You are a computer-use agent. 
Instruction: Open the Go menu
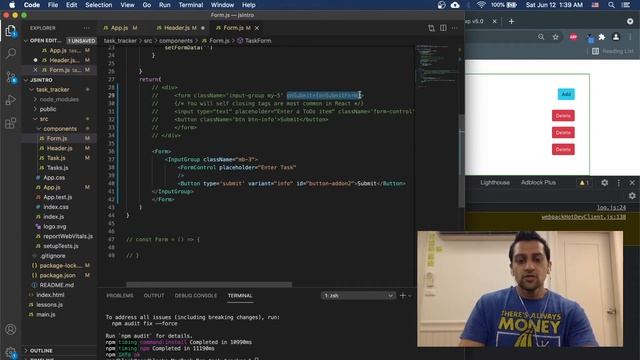pos(147,5)
